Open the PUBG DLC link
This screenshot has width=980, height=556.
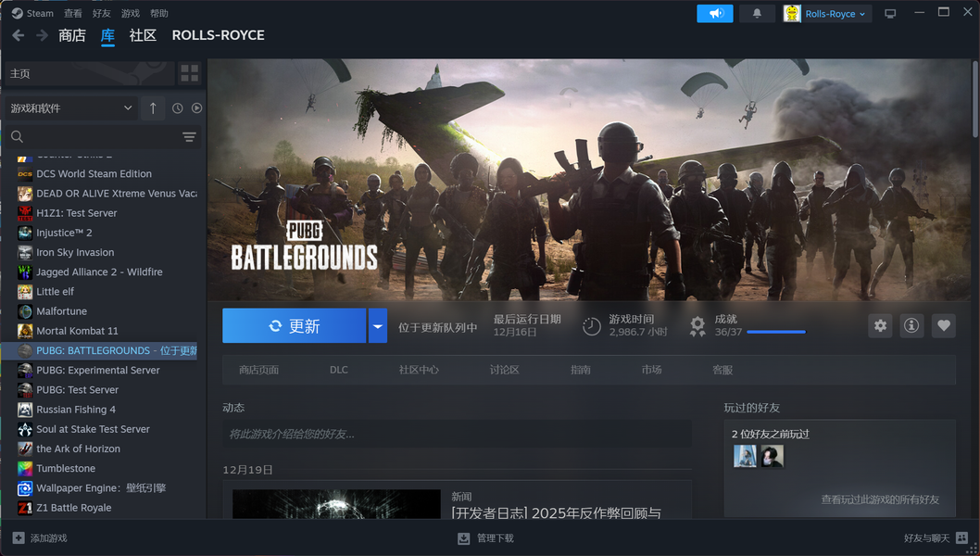click(x=339, y=371)
